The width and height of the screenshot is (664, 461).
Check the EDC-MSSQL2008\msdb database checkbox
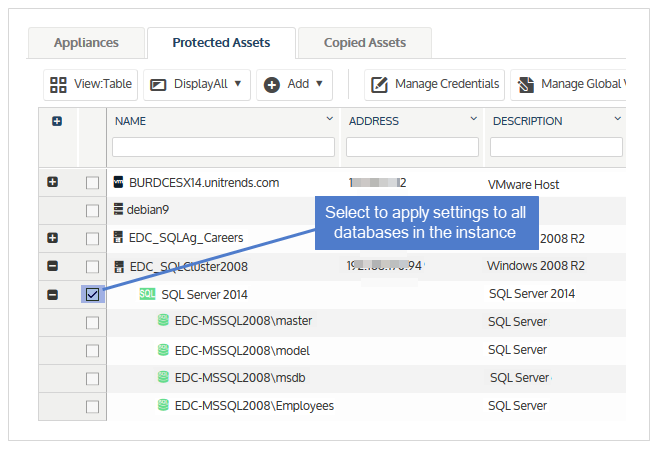click(x=92, y=378)
